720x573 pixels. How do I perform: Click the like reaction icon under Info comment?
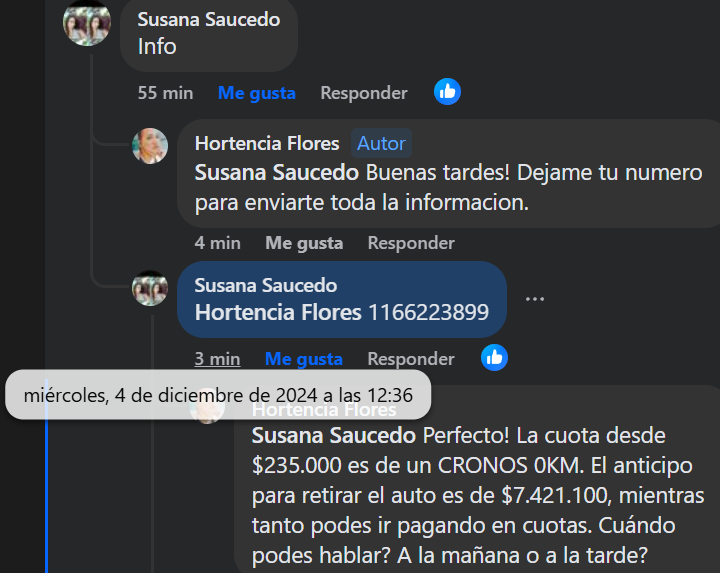pyautogui.click(x=447, y=92)
